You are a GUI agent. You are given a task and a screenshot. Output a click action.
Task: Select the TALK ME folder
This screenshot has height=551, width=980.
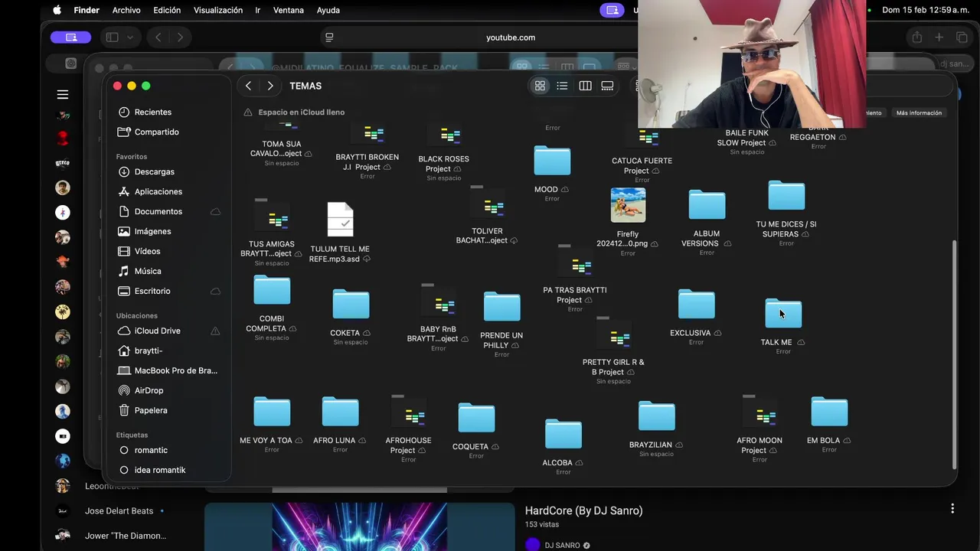783,313
